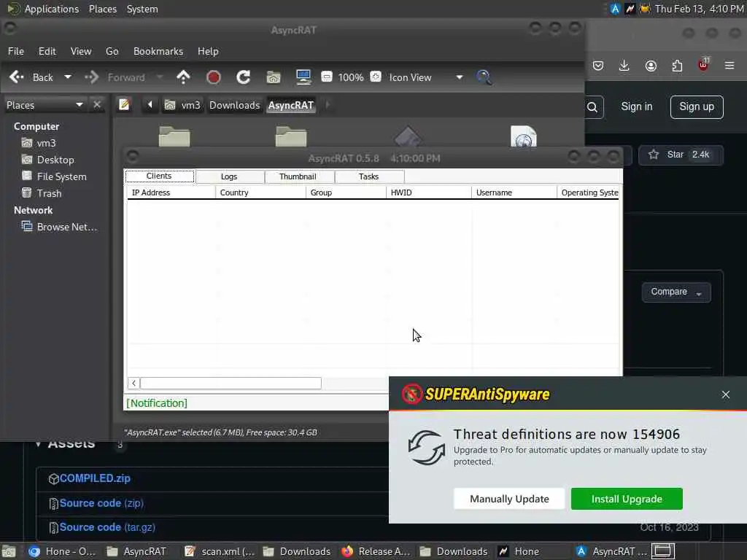
Task: Click the Manually Update button
Action: click(x=509, y=499)
